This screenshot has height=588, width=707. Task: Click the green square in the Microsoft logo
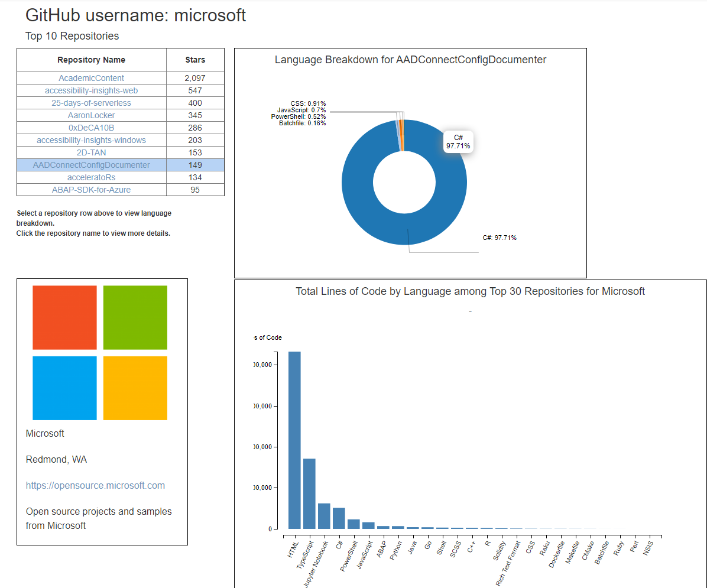[x=135, y=317]
